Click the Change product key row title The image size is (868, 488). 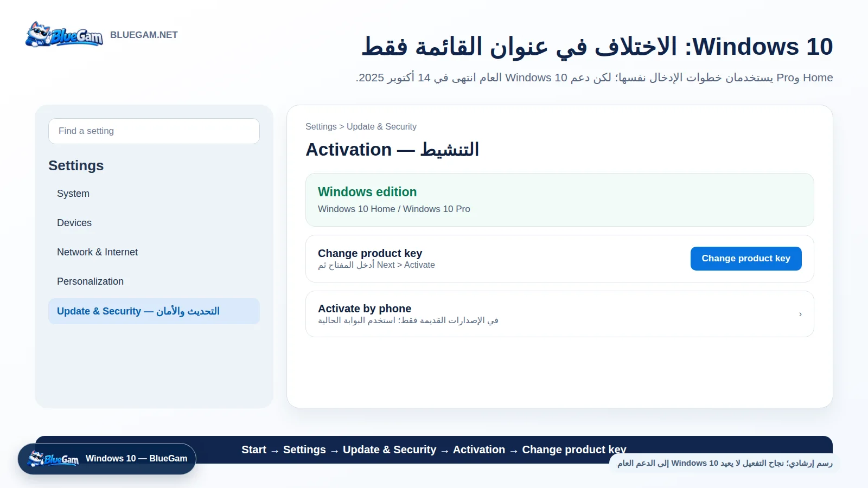pyautogui.click(x=370, y=253)
